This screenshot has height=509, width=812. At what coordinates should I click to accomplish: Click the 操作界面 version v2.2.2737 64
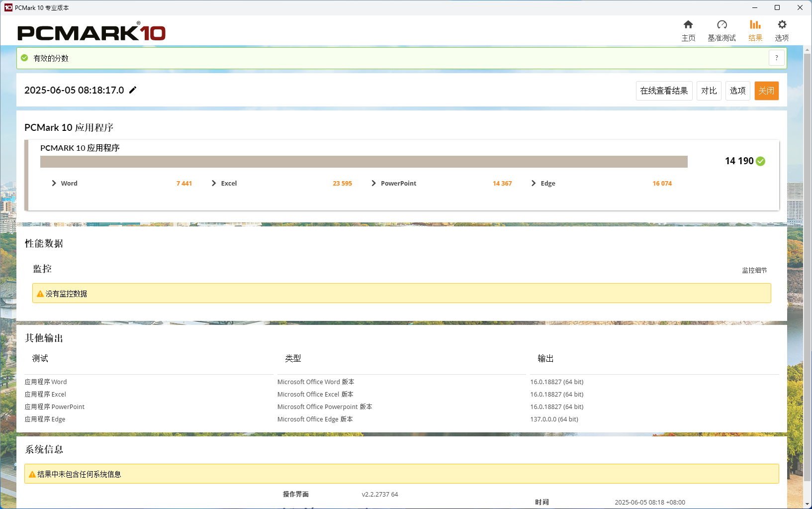(x=380, y=494)
